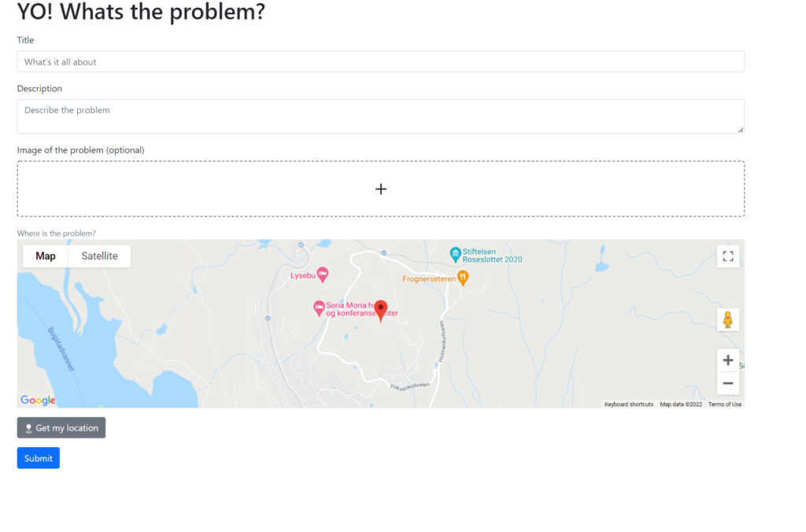Screen dimensions: 806x532
Task: Add image using the plus icon
Action: click(380, 189)
